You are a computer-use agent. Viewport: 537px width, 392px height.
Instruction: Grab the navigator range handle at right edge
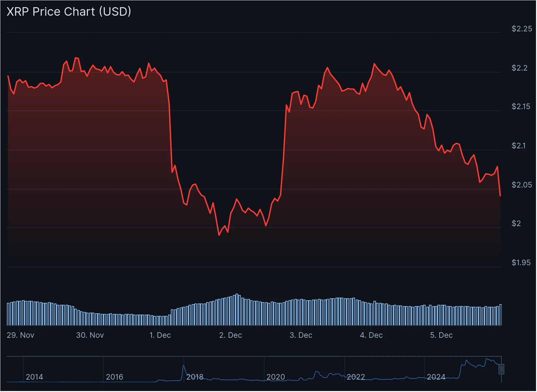click(501, 369)
